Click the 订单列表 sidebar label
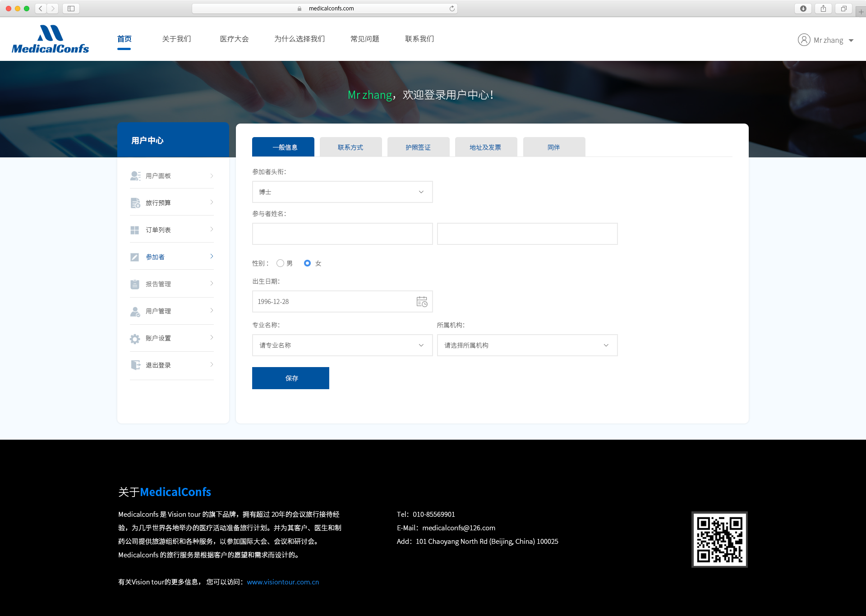 158,230
